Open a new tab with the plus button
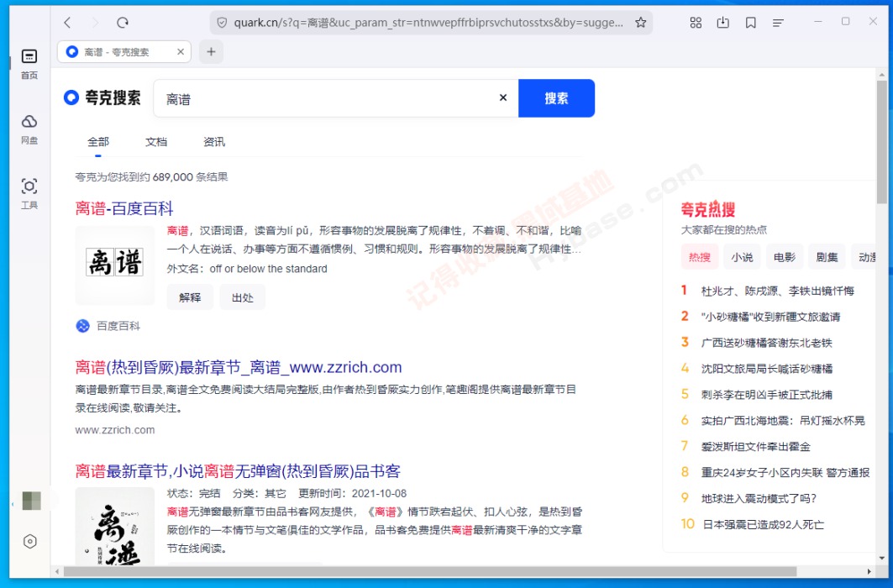 212,52
